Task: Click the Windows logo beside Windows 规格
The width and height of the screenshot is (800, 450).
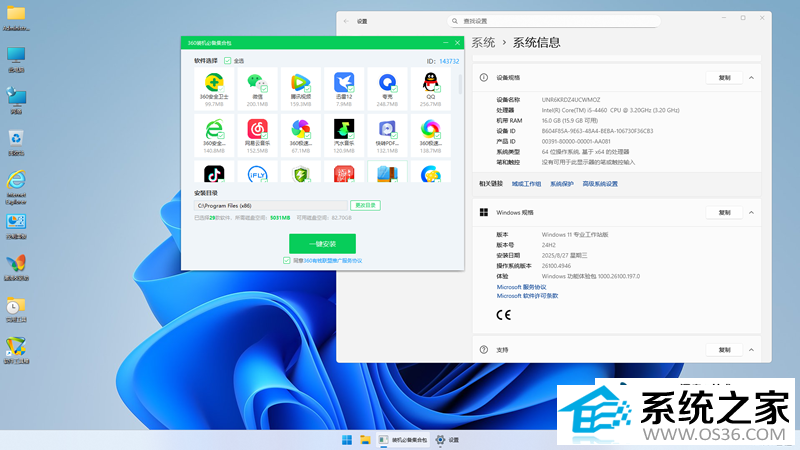Action: (x=484, y=212)
